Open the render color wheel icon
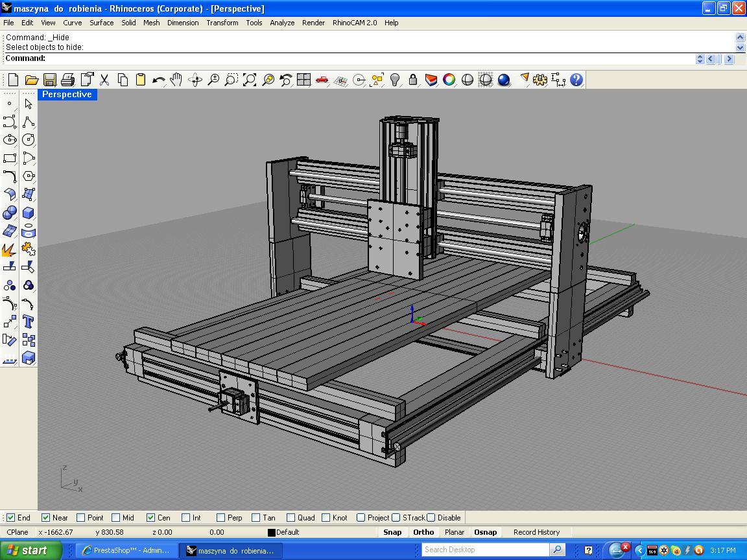Screen dimensions: 747x560 [x=449, y=80]
